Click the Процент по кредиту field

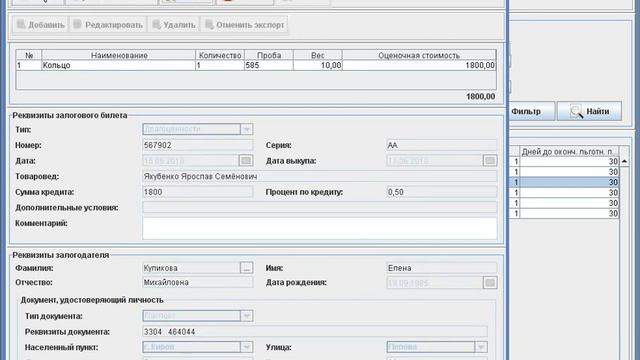point(442,192)
